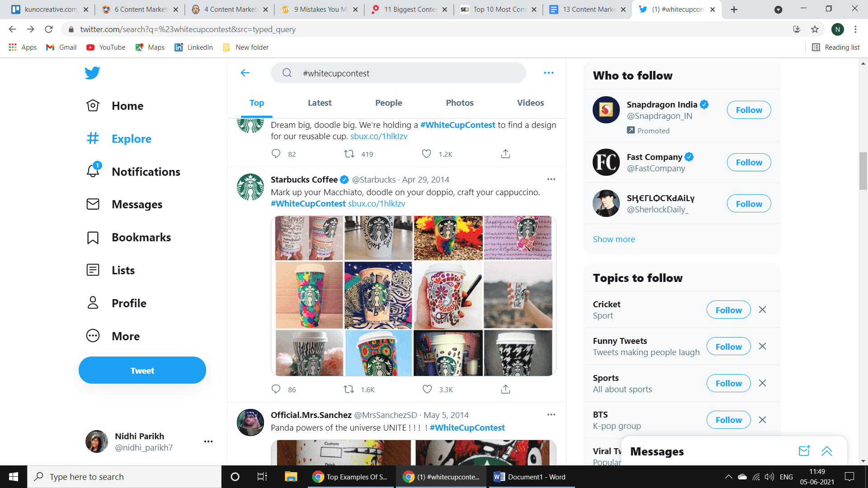Open Windows Start menu
This screenshot has width=868, height=488.
pyautogui.click(x=14, y=477)
